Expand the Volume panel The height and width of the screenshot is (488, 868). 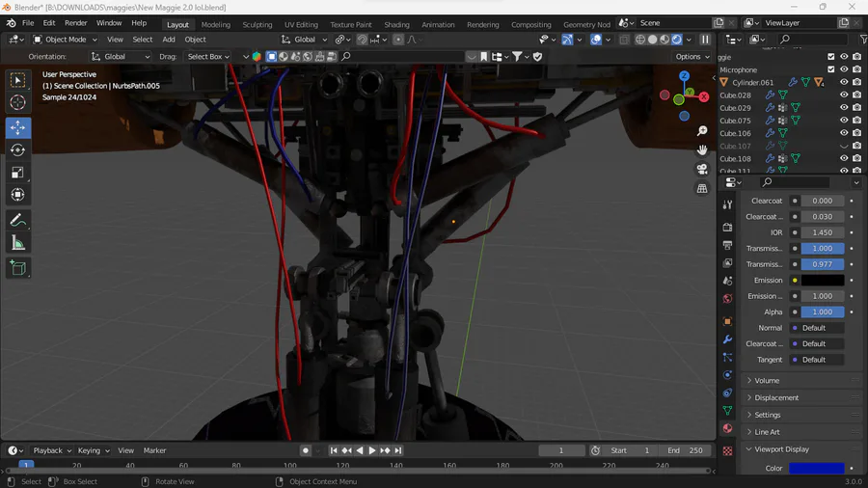click(x=767, y=380)
